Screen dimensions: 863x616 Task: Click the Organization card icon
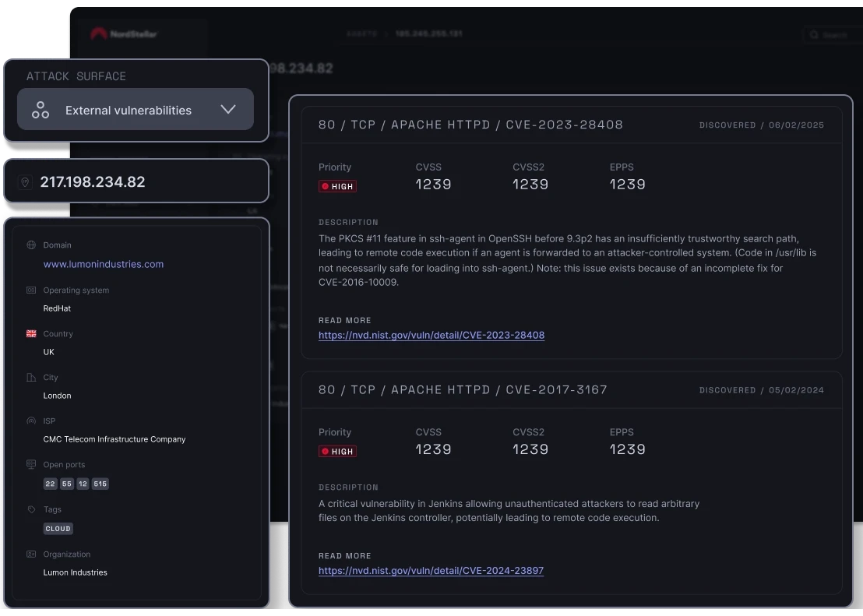point(31,554)
